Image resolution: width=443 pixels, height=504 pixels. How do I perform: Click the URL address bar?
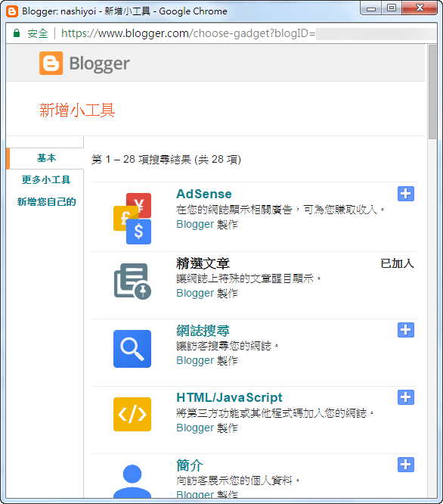[221, 33]
